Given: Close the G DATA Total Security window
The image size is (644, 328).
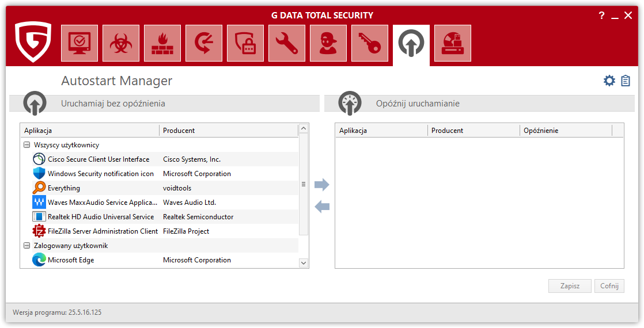Looking at the screenshot, I should [628, 16].
